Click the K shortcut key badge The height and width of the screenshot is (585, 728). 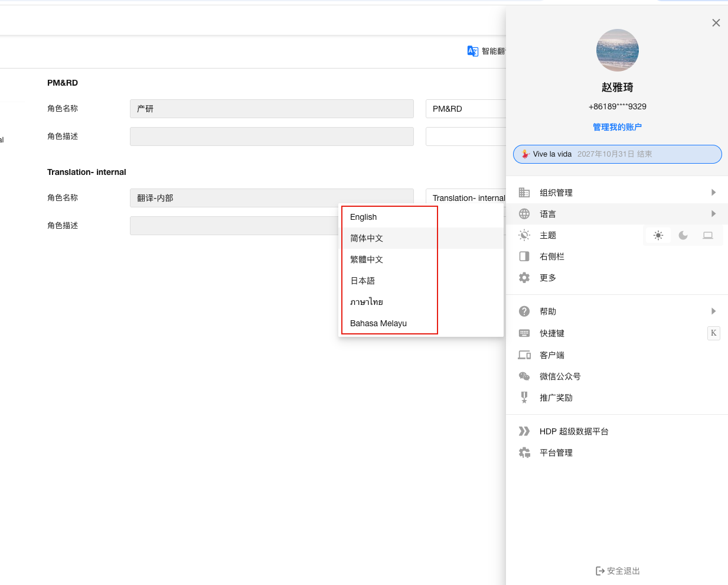[714, 333]
